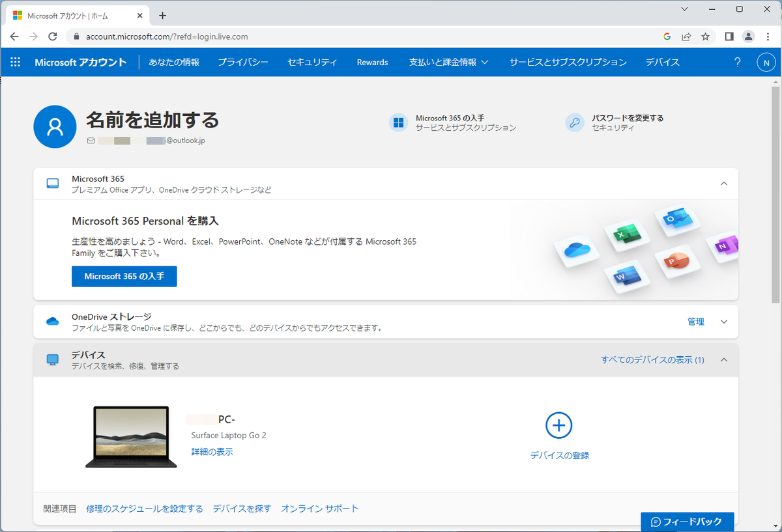Open Rewards in the navigation bar
The width and height of the screenshot is (782, 532).
pyautogui.click(x=373, y=63)
